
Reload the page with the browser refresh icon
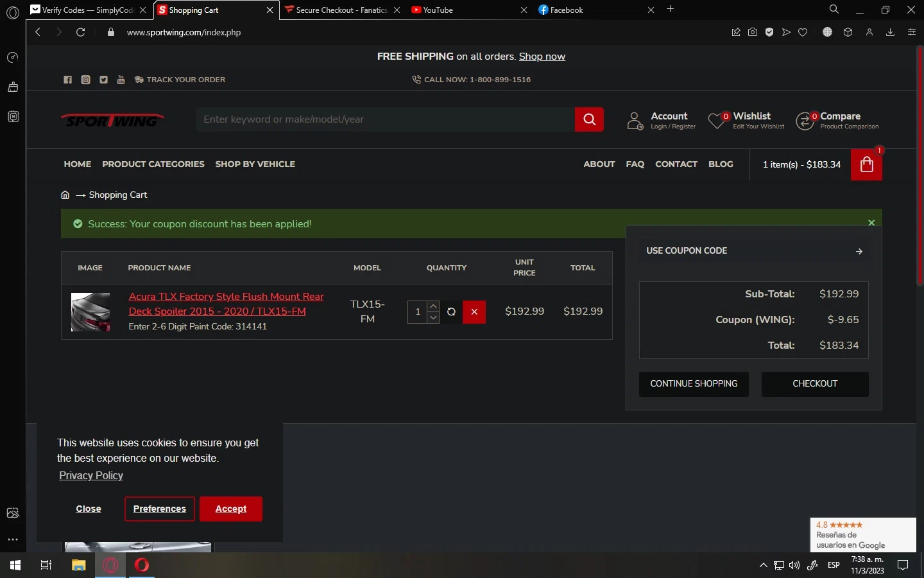[x=80, y=32]
